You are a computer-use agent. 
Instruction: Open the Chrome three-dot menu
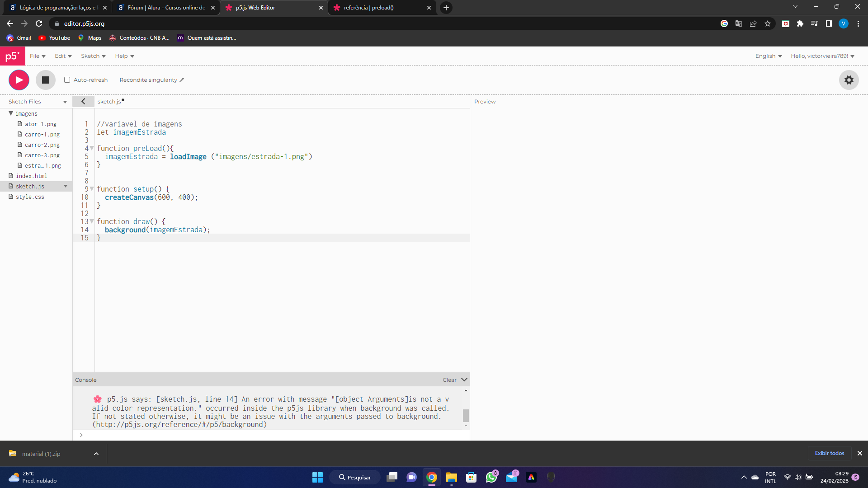(858, 23)
